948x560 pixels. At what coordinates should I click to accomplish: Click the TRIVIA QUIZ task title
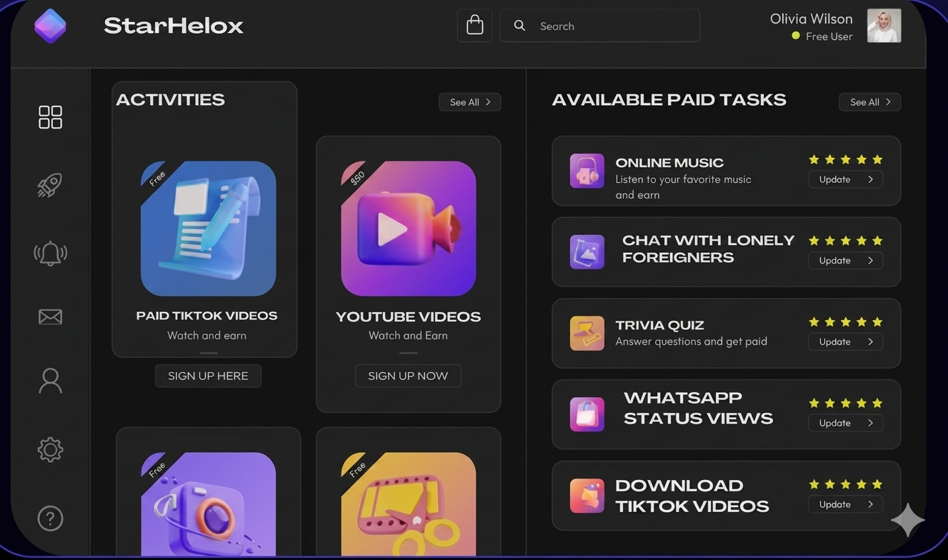659,325
